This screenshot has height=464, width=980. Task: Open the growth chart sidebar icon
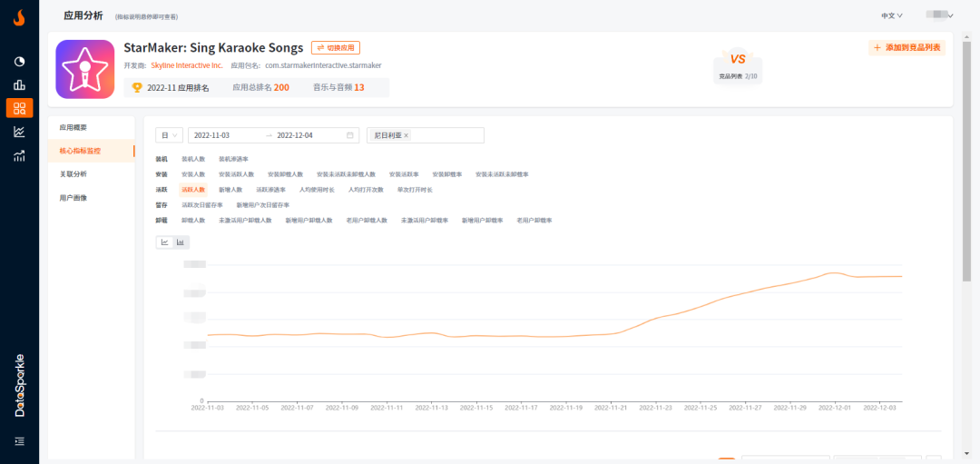[19, 155]
